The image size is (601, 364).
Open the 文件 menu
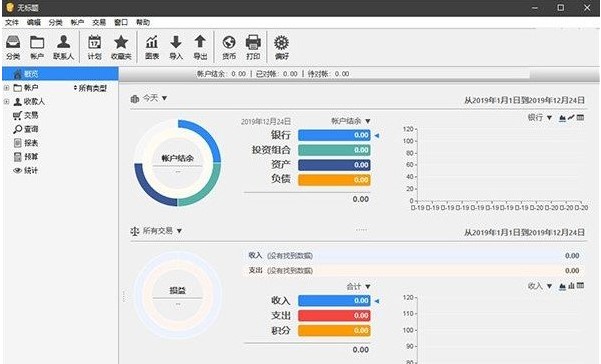tap(12, 22)
